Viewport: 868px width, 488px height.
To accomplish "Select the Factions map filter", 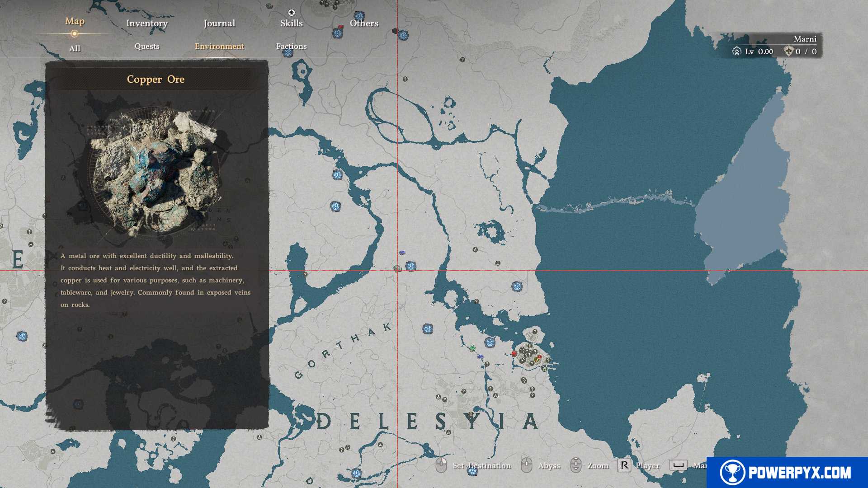I will click(x=291, y=46).
